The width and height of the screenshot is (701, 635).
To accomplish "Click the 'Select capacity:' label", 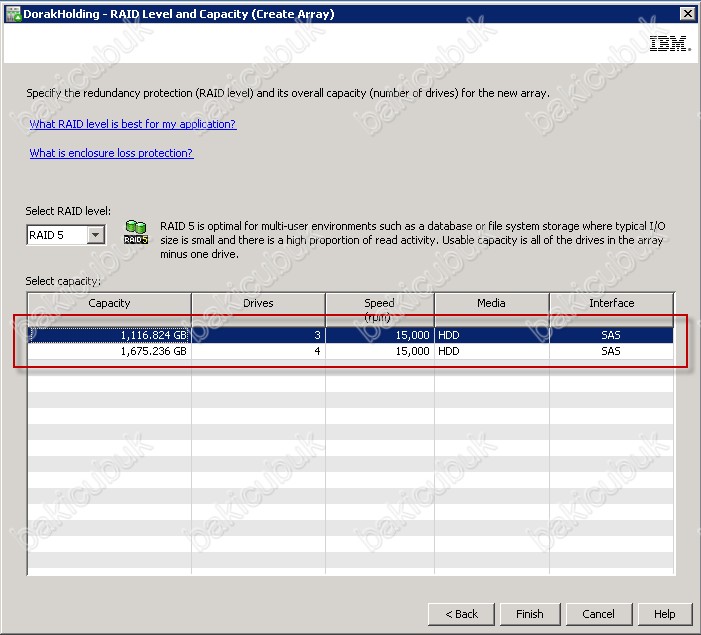I will pos(63,281).
